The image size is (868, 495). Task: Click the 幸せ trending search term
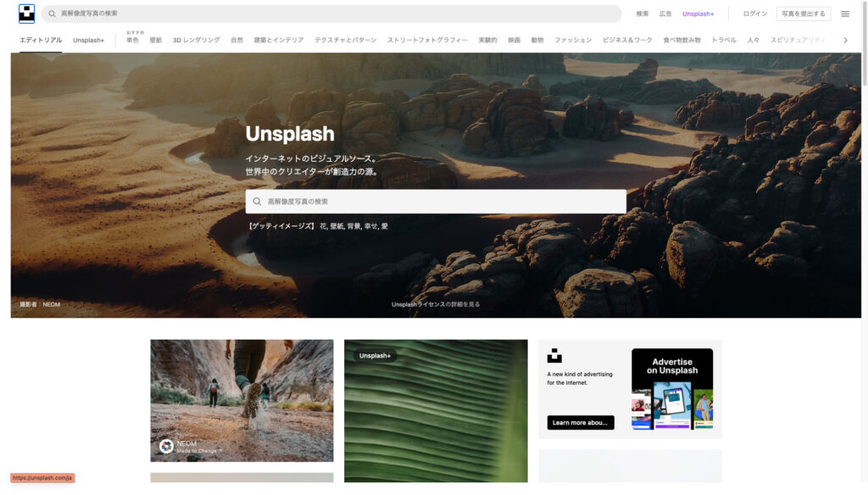pyautogui.click(x=371, y=226)
